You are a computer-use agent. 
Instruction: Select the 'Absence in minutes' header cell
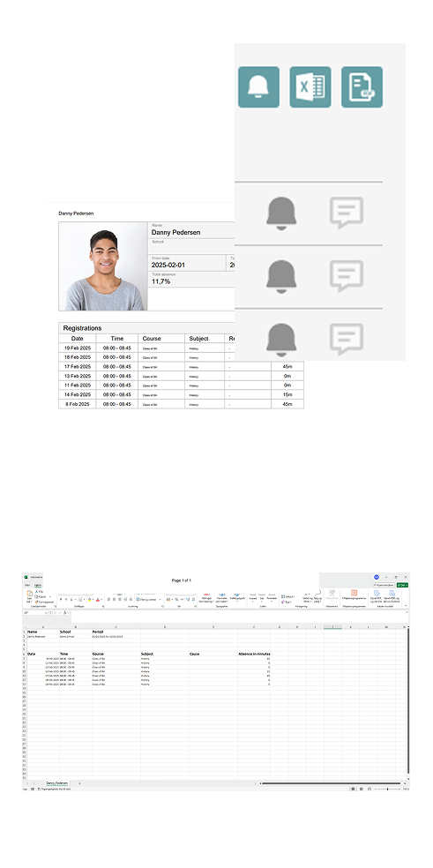point(254,654)
